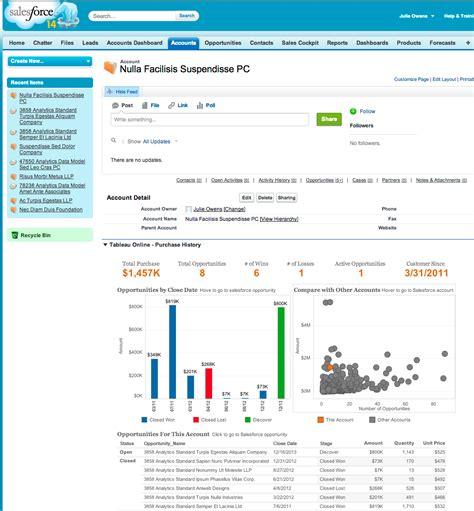Viewport: 474px width, 511px height.
Task: Click the $819K blue bar in chart
Action: [x=172, y=352]
